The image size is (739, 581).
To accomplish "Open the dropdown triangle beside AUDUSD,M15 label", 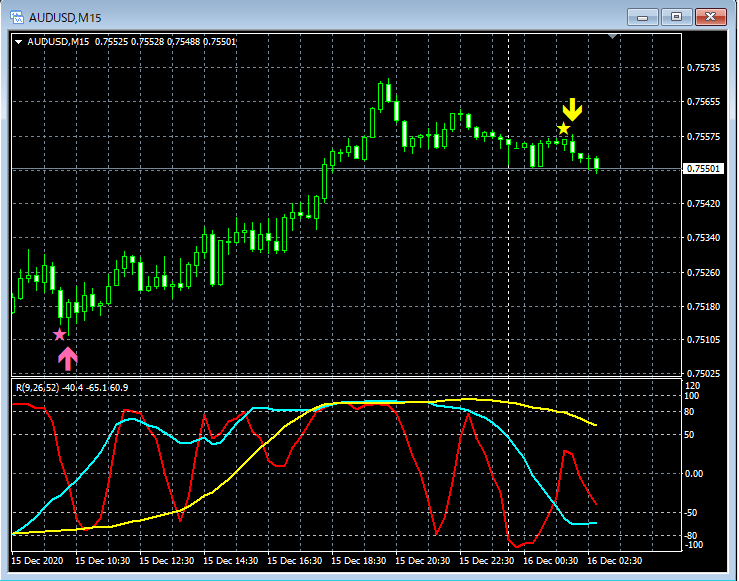I will point(18,41).
